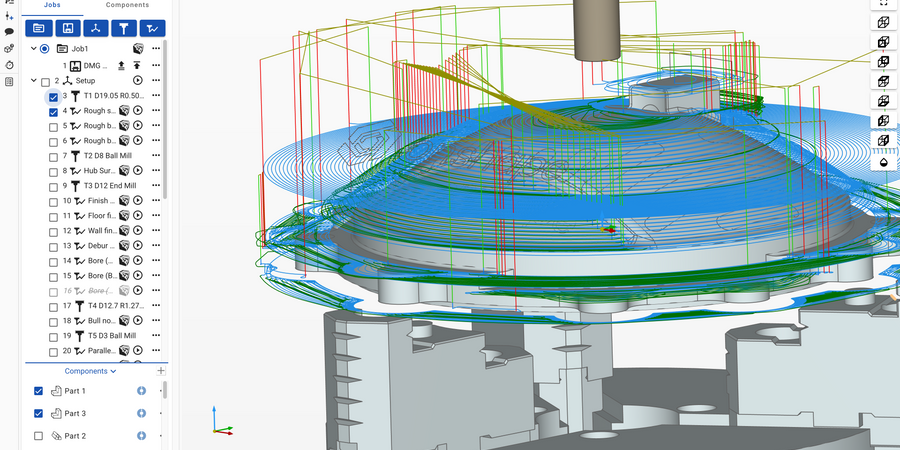900x450 pixels.
Task: Collapse the Setup tree node
Action: pyautogui.click(x=33, y=80)
